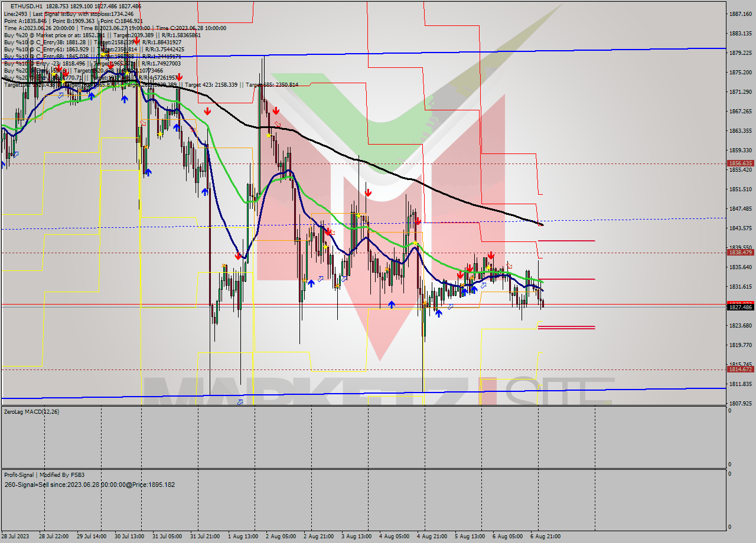Viewport: 756px width, 543px height.
Task: Click the blue up arrow near 31 Jul 21:00
Action: point(204,191)
